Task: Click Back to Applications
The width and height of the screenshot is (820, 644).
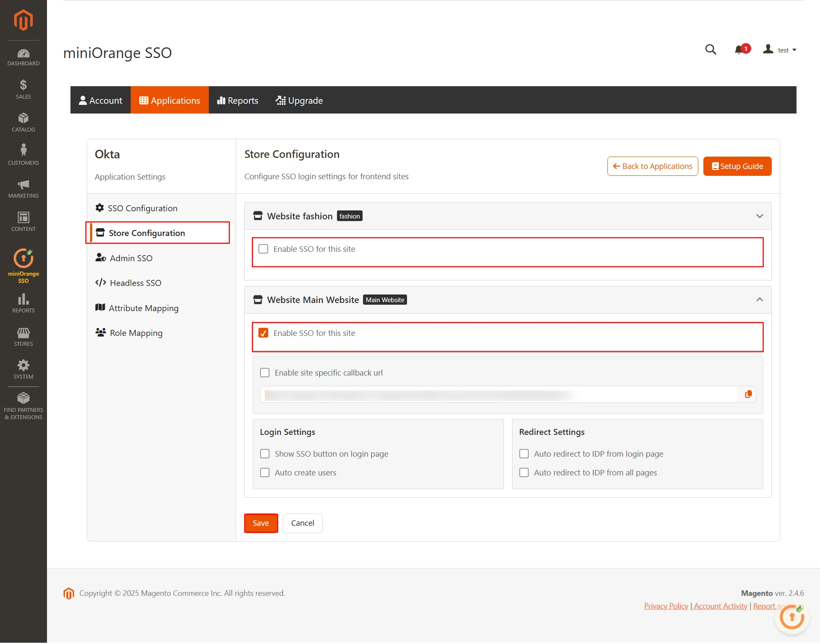Action: [x=652, y=166]
